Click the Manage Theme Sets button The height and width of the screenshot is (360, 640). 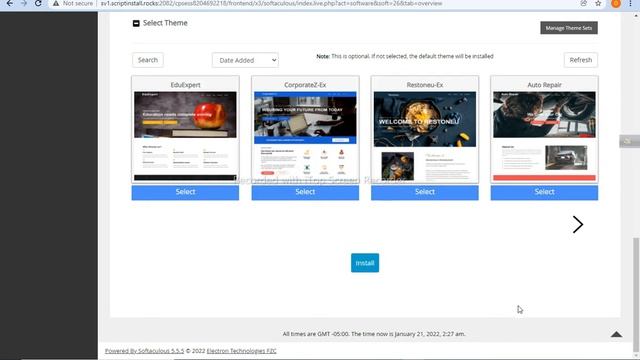[x=569, y=28]
